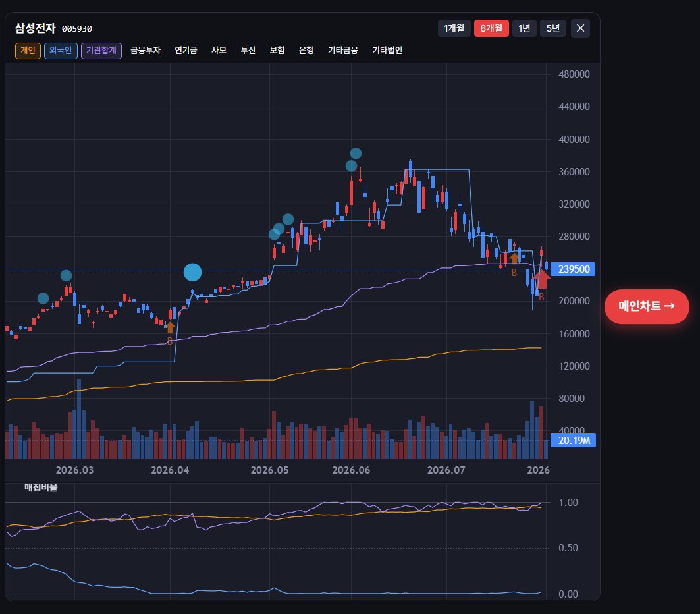Switch the chart range to 5년
Screen dimensions: 700x614
click(x=553, y=28)
